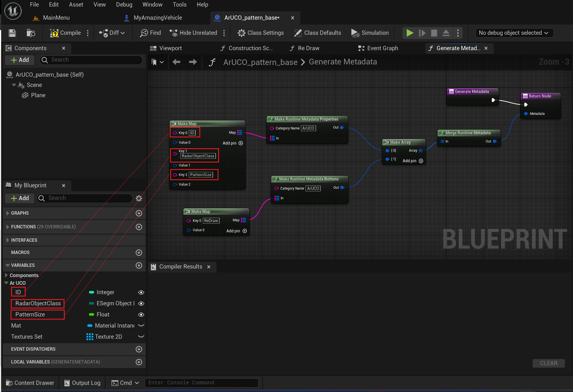Toggle visibility eye for PatternSize variable

(x=141, y=315)
